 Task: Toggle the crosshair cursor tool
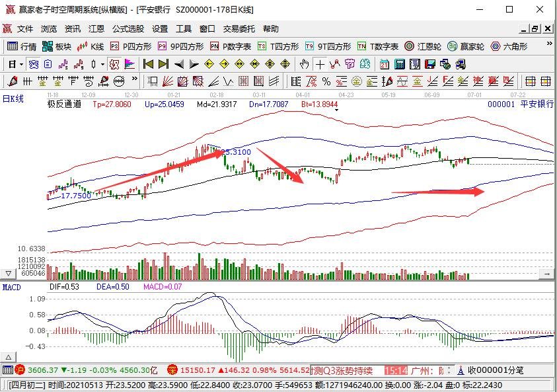pos(320,64)
